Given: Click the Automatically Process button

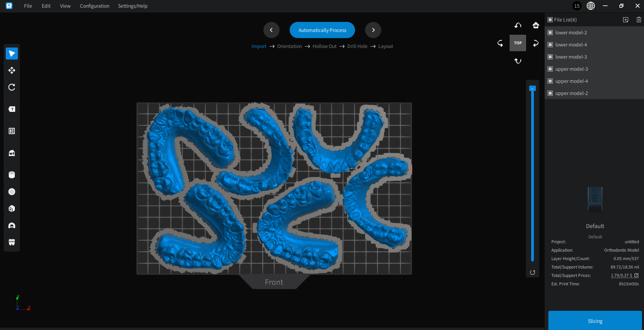Looking at the screenshot, I should point(322,30).
